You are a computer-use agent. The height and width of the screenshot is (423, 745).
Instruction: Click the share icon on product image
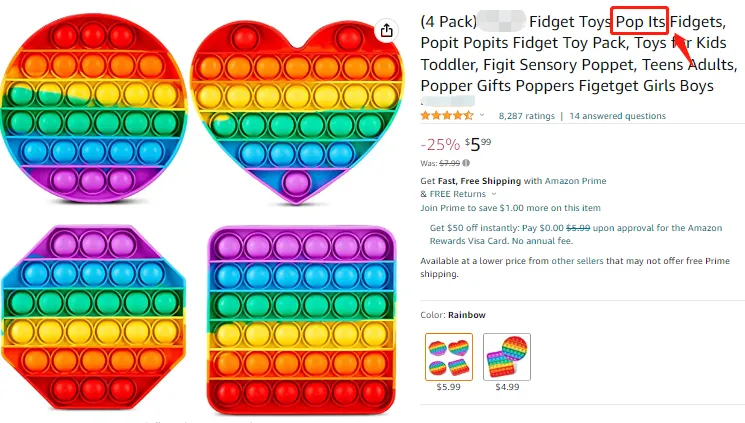tap(387, 30)
